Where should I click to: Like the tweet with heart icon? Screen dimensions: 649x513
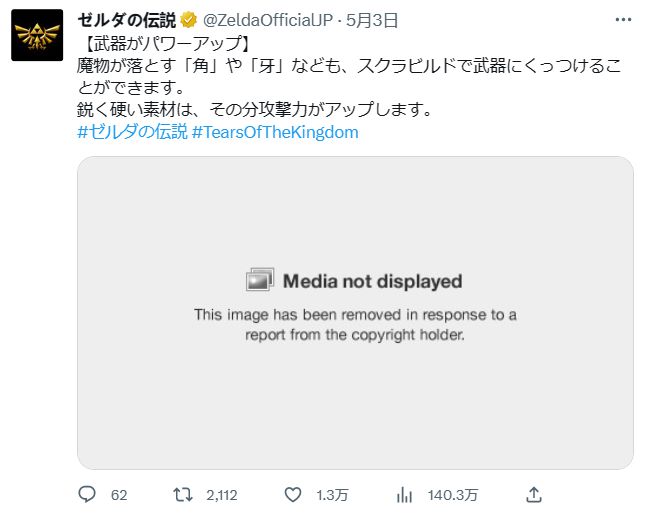click(x=293, y=495)
